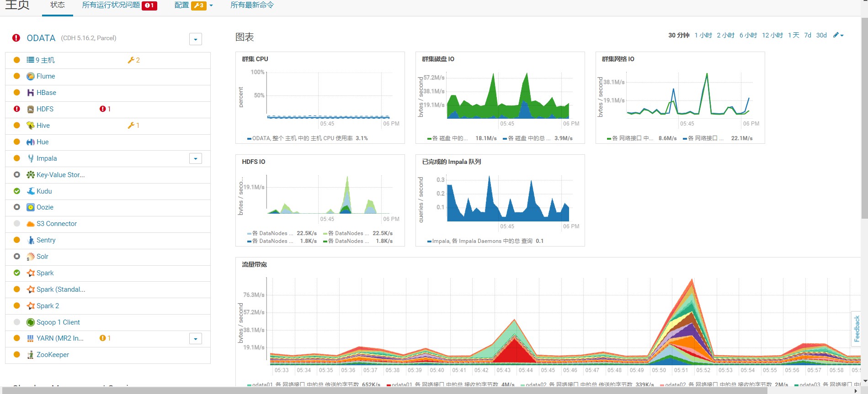Click the Sentry service icon
The width and height of the screenshot is (868, 394).
tap(31, 240)
